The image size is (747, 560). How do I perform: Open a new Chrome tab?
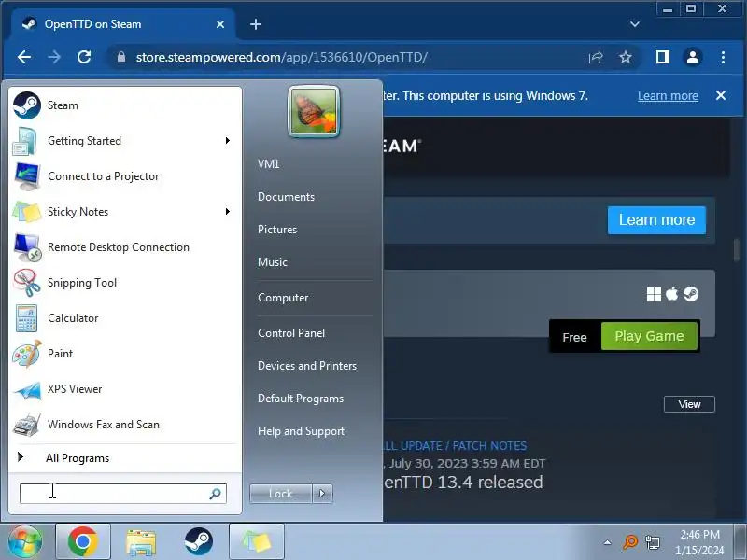[256, 24]
